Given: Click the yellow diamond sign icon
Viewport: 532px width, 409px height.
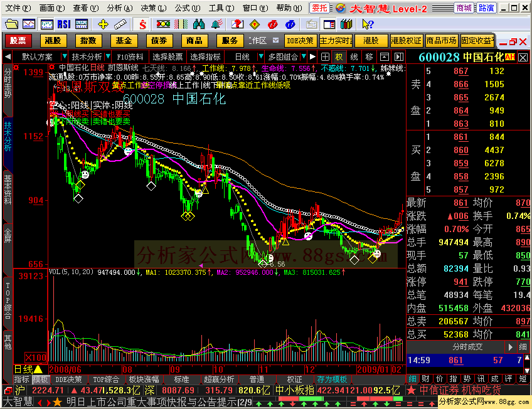Looking at the screenshot, I should point(255,24).
